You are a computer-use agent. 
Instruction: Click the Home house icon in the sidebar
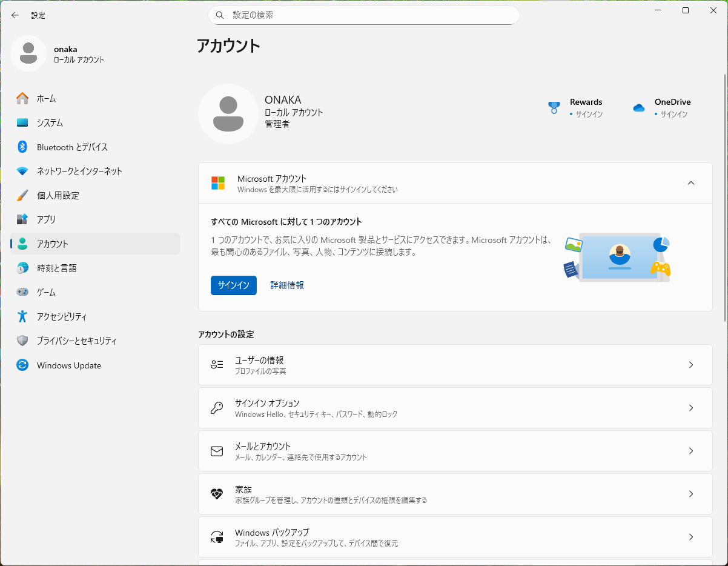point(22,98)
